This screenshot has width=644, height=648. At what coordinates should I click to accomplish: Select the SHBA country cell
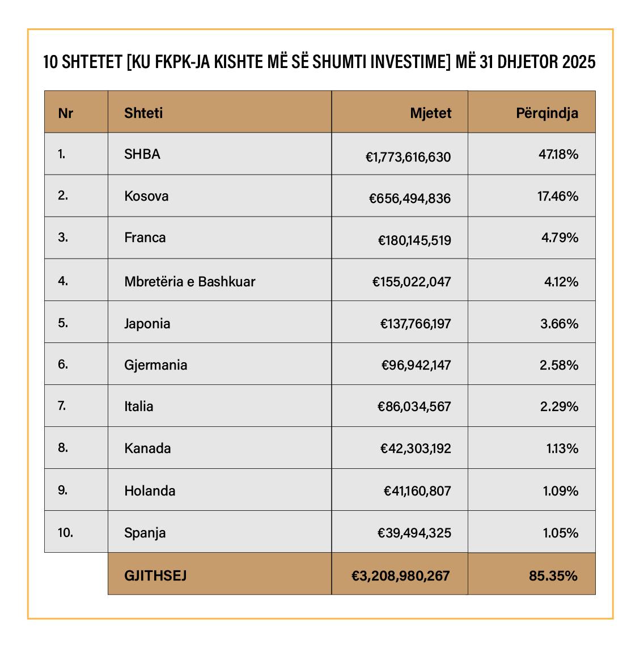tap(142, 154)
